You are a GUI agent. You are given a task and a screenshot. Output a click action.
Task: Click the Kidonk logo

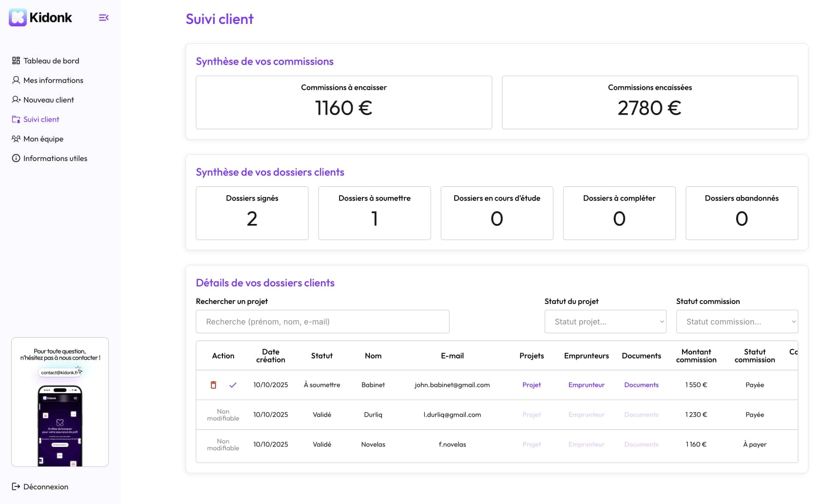(40, 18)
